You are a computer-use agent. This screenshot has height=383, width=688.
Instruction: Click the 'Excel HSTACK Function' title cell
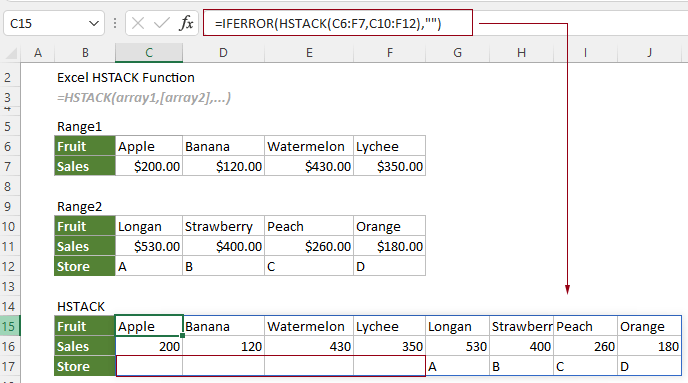pos(125,78)
